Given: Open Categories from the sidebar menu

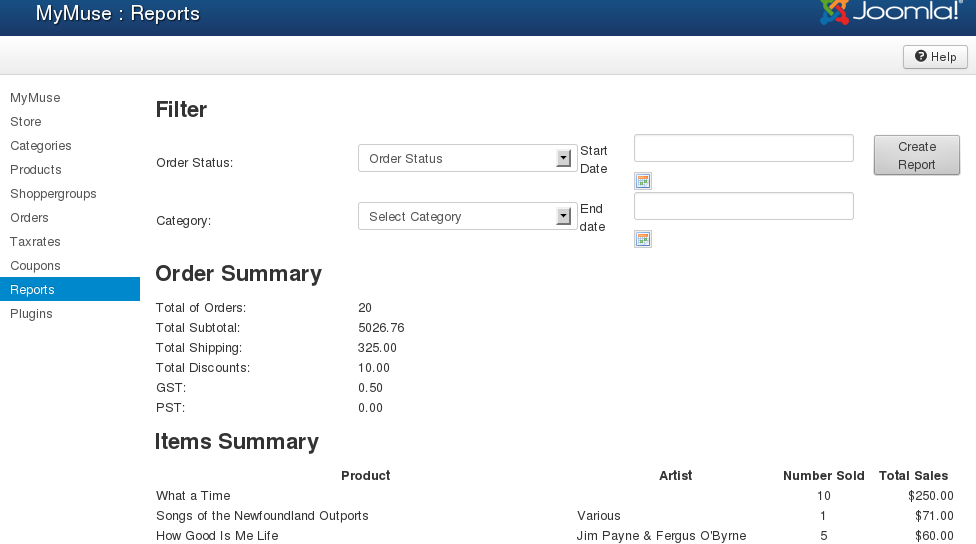Looking at the screenshot, I should (x=41, y=146).
